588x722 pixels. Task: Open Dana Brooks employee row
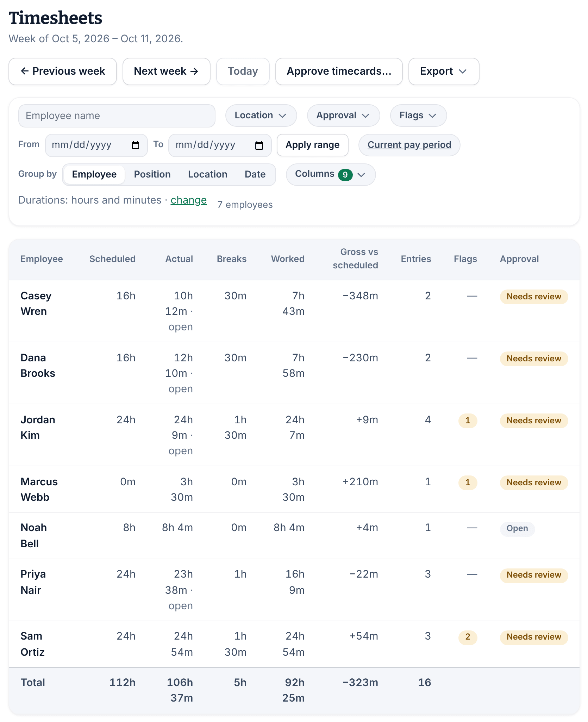pos(294,373)
